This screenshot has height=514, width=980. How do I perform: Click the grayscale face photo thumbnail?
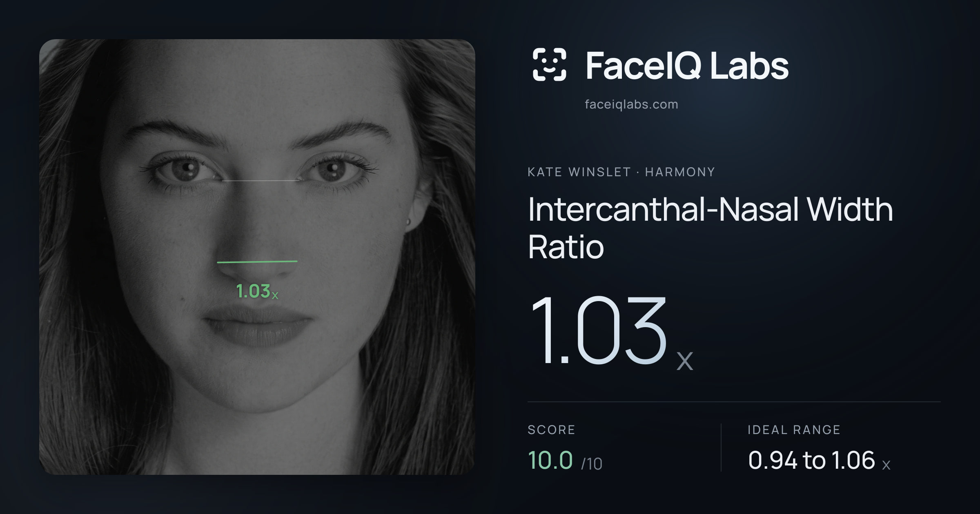tap(257, 257)
